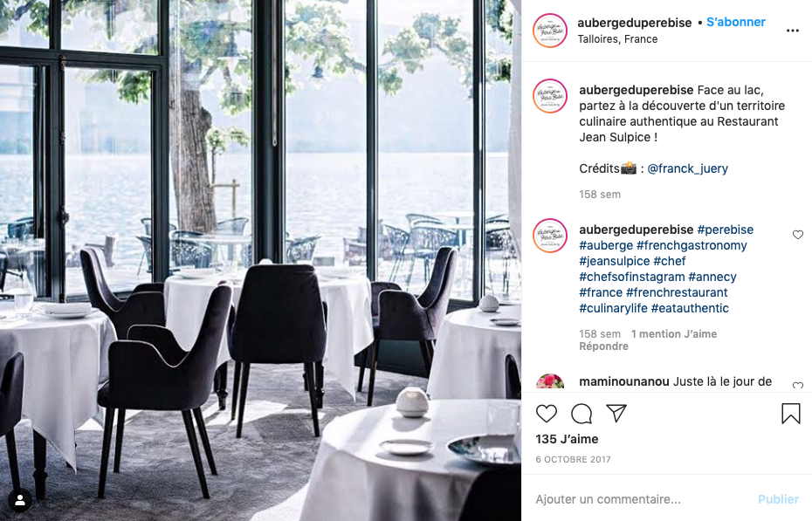Show tagged people on the photo
812x521 pixels.
20,500
